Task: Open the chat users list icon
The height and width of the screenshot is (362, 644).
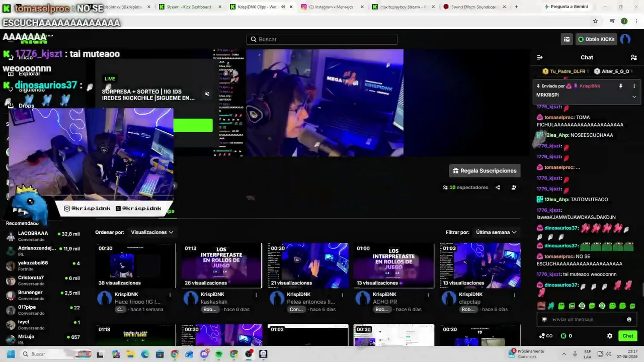Action: coord(633,57)
